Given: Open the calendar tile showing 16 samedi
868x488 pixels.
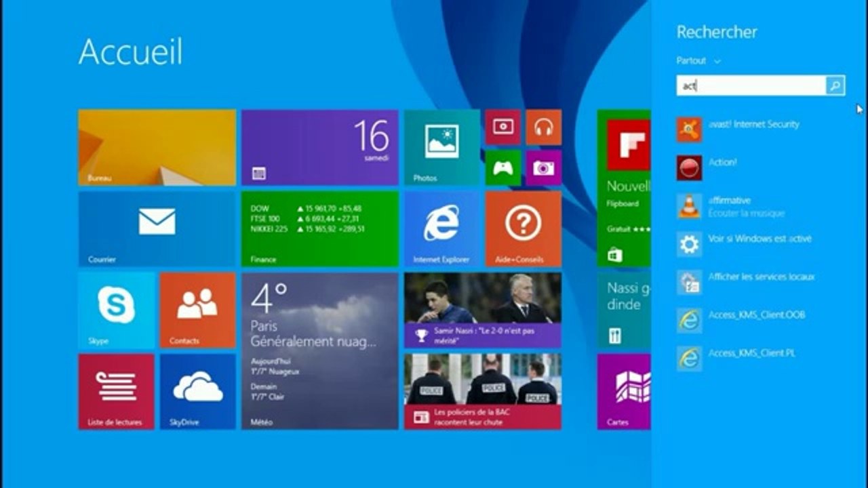Looking at the screenshot, I should pos(320,148).
